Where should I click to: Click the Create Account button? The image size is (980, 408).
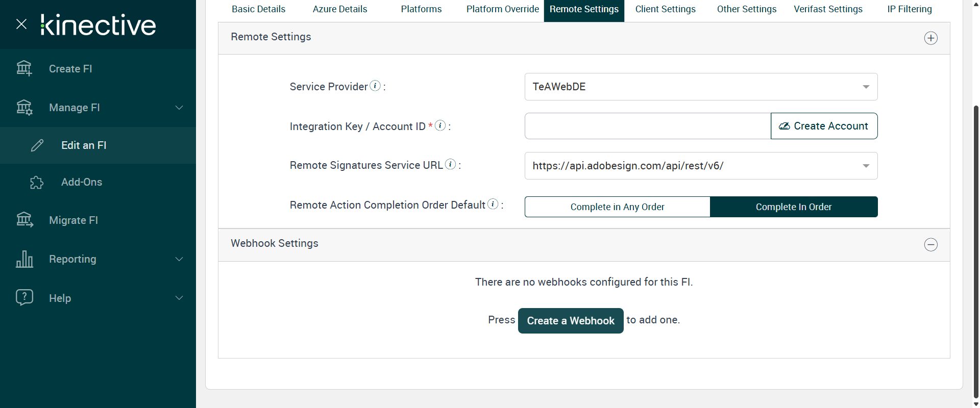coord(824,126)
